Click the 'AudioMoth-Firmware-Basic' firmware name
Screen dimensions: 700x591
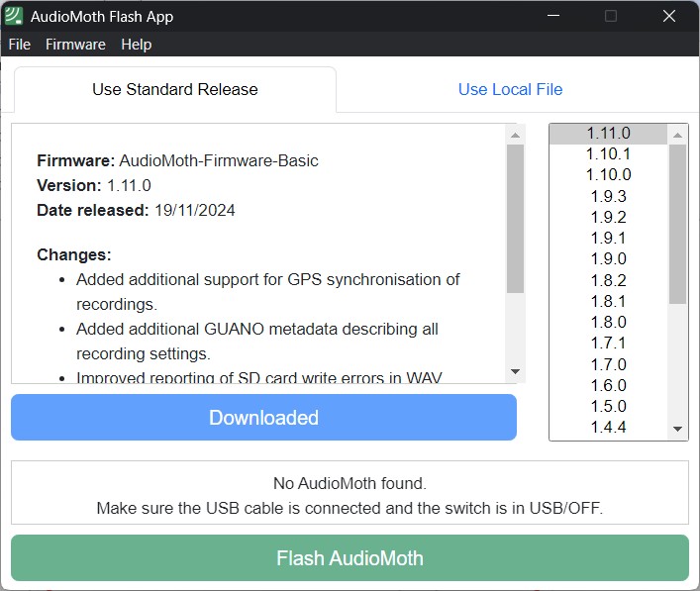point(219,160)
